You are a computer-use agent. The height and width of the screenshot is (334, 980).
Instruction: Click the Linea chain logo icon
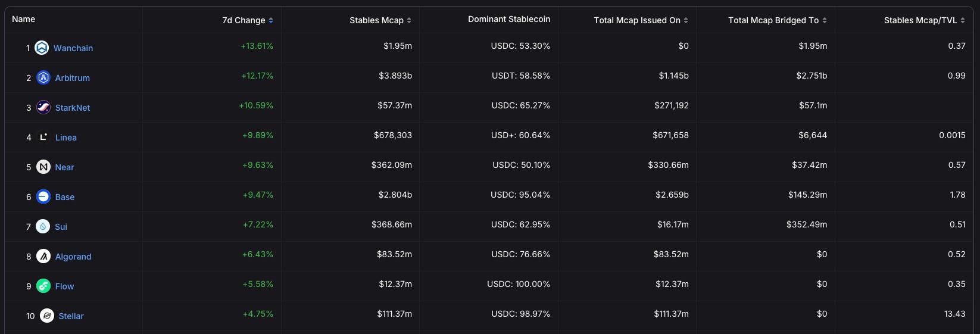pos(43,137)
